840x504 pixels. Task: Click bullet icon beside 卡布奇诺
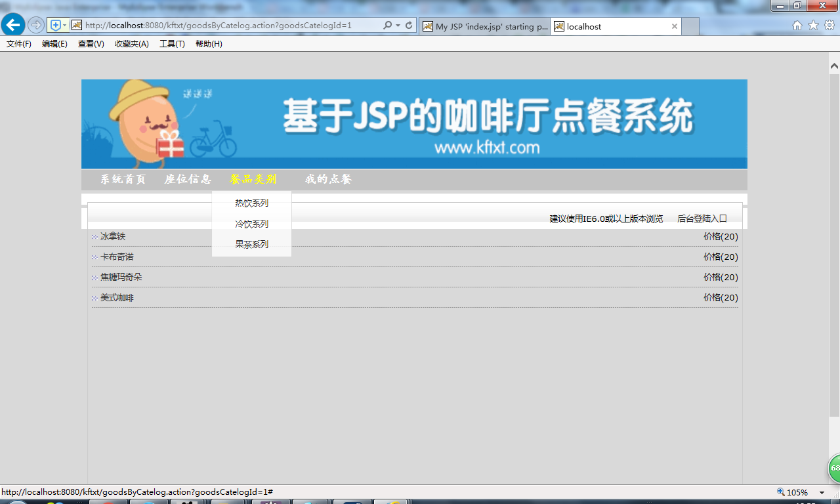click(x=94, y=257)
